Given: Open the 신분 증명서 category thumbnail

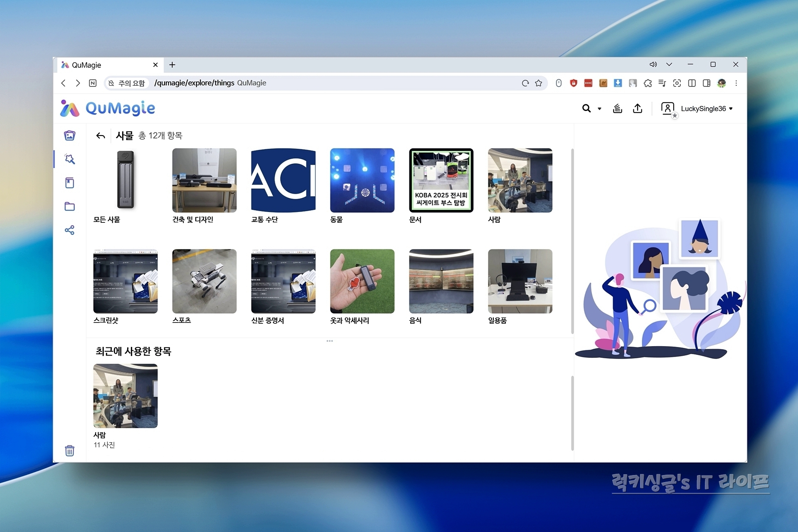Looking at the screenshot, I should [x=283, y=281].
